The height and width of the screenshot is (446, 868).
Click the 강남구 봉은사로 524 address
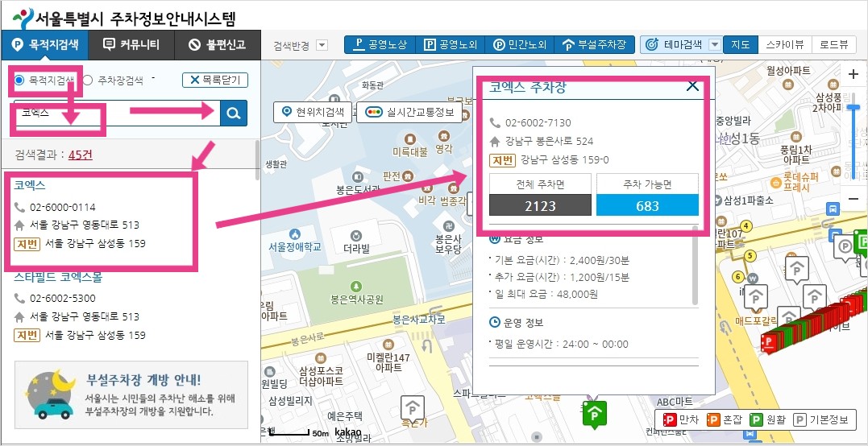[x=549, y=141]
